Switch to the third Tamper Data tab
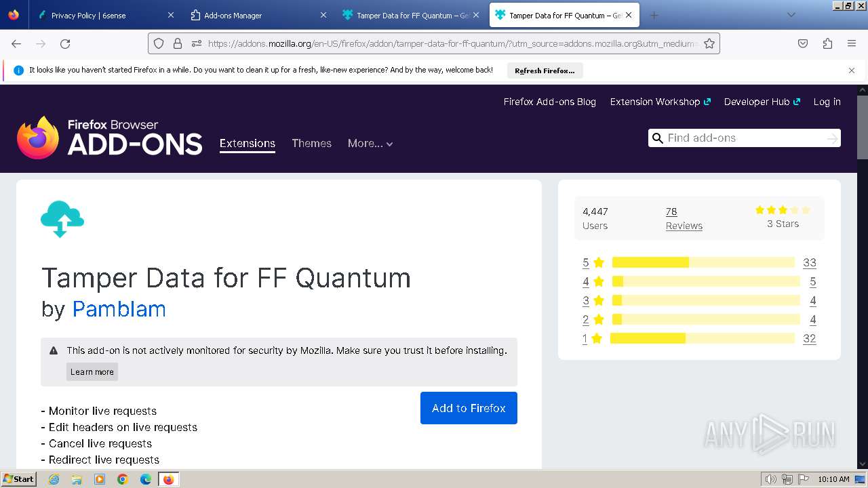 point(411,15)
